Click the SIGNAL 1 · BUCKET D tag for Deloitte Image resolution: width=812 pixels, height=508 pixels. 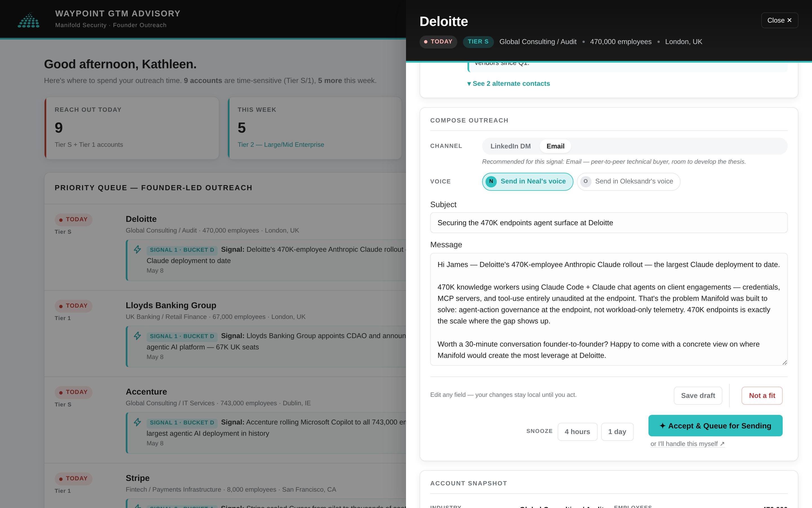click(182, 250)
